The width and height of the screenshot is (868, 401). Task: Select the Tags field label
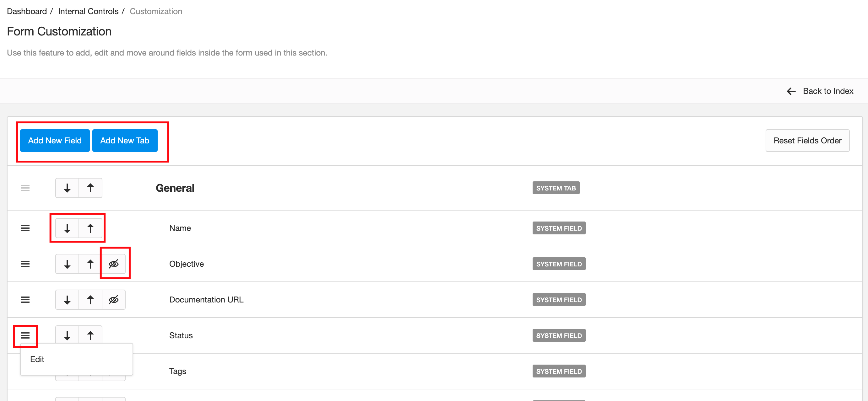click(x=177, y=371)
